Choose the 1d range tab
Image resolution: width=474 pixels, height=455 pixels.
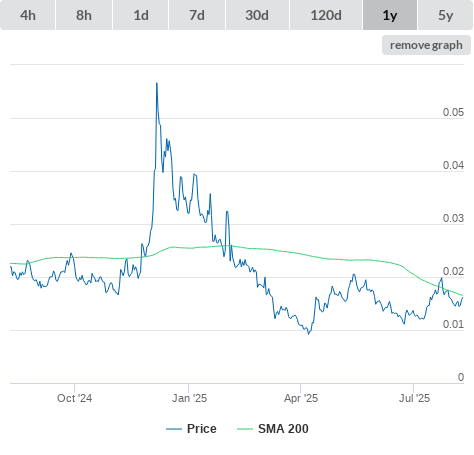pyautogui.click(x=141, y=15)
